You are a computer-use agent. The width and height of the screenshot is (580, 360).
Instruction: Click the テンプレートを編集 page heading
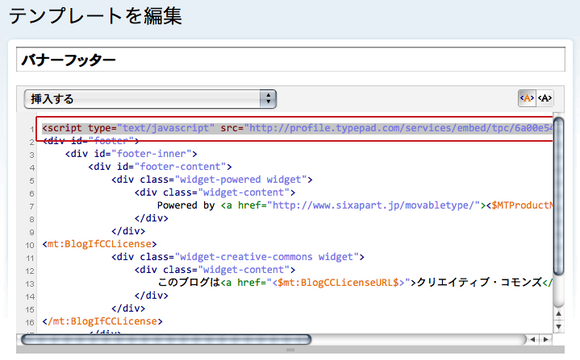(x=95, y=16)
